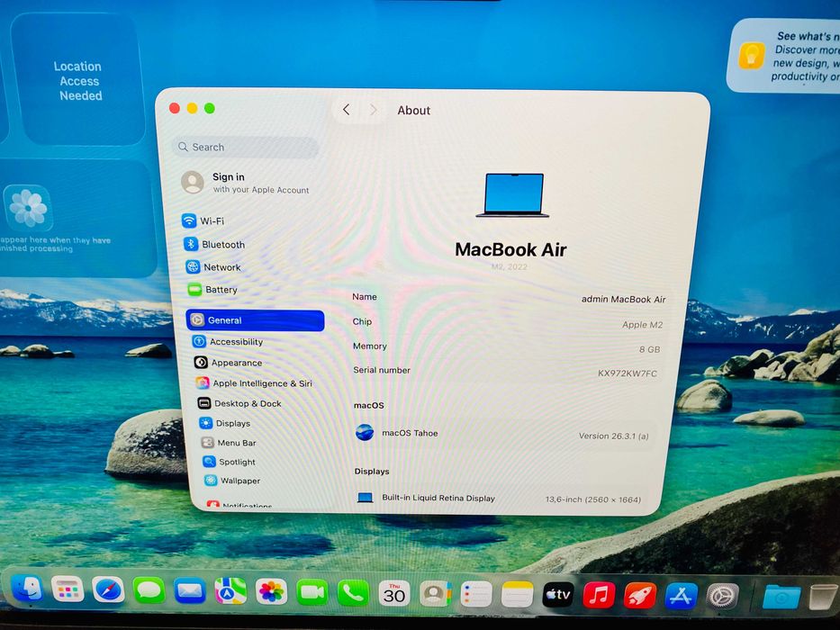
Task: Click Version 26.3.1 (a) text
Action: coord(613,436)
